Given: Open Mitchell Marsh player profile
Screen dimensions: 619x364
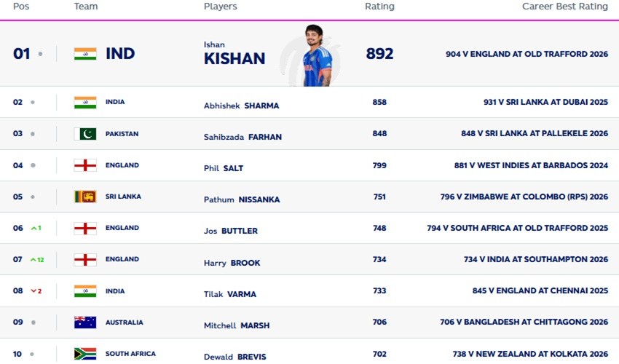Looking at the screenshot, I should point(237,325).
